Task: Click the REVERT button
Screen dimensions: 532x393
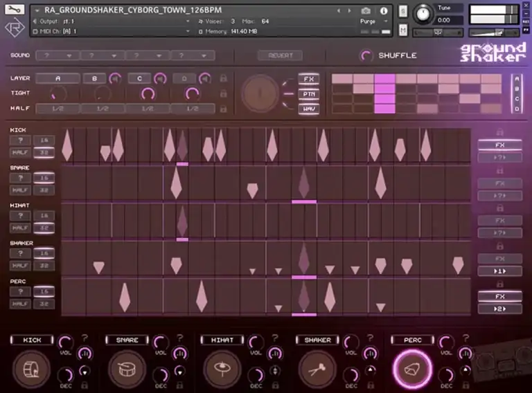Action: pyautogui.click(x=281, y=55)
